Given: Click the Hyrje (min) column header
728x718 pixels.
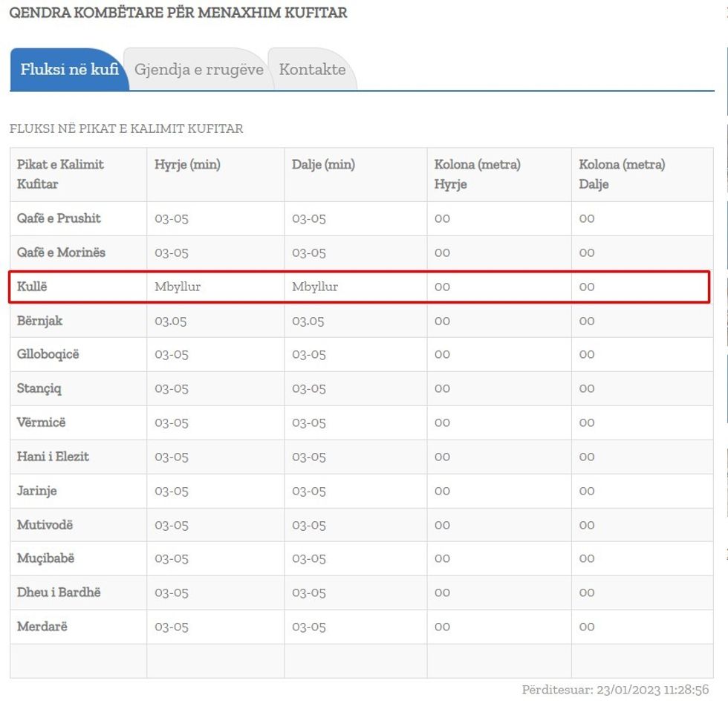Looking at the screenshot, I should pos(187,165).
